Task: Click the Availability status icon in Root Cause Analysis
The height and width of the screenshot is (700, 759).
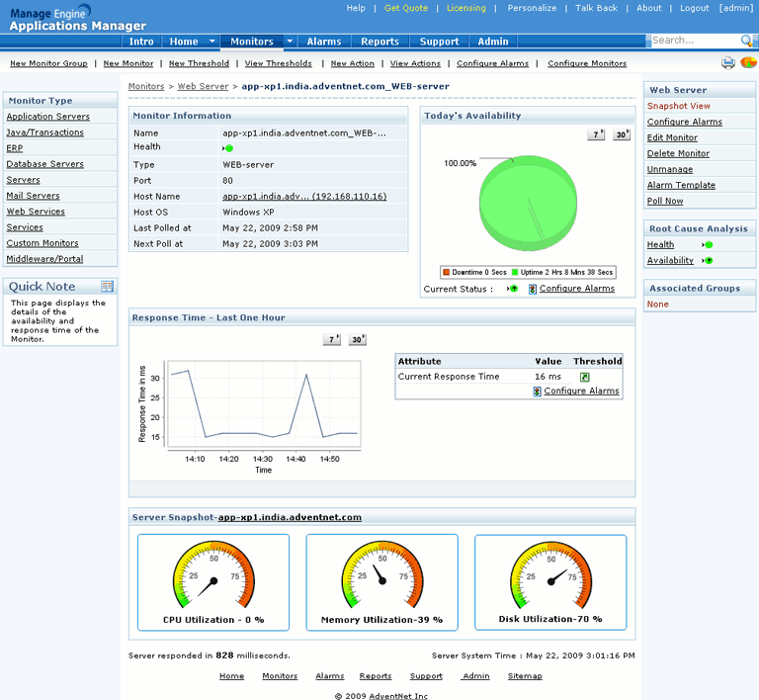Action: pyautogui.click(x=708, y=260)
